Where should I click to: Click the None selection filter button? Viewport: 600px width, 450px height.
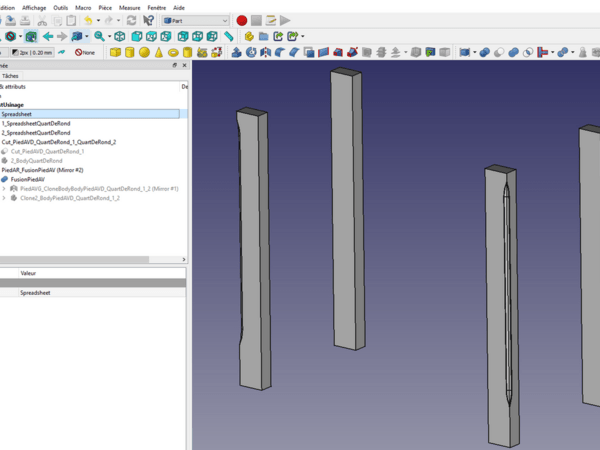85,52
